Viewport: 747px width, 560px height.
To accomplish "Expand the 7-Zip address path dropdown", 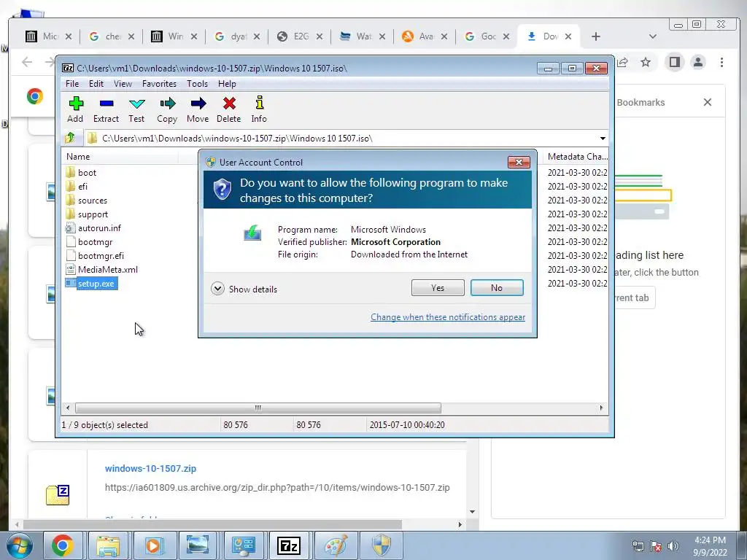I will pyautogui.click(x=603, y=139).
